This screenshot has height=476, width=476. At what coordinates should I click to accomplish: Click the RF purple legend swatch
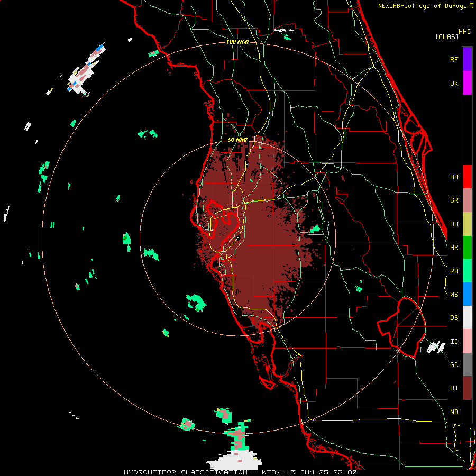[x=467, y=59]
